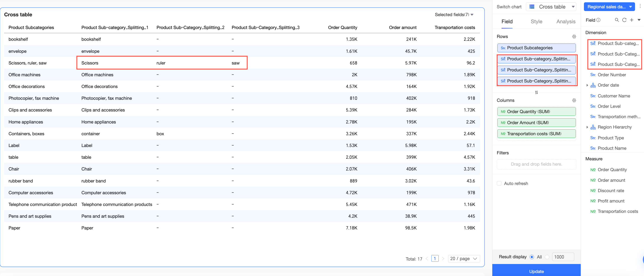Viewport: 644px width, 276px height.
Task: Click the result display 1000 input field
Action: point(563,257)
